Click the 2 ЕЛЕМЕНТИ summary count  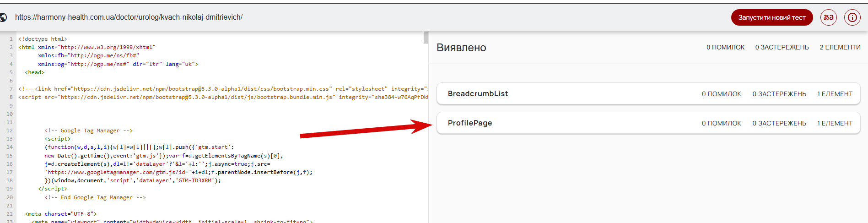[x=840, y=47]
